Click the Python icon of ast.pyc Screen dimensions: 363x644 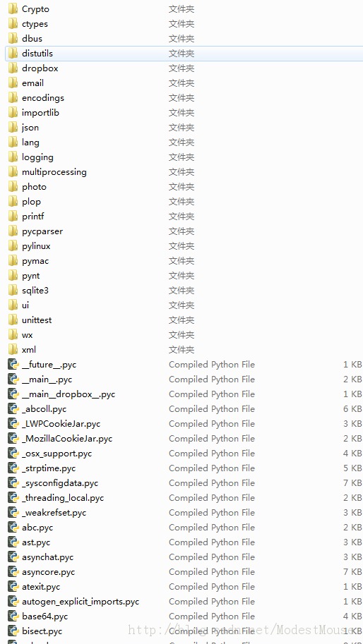[x=13, y=542]
